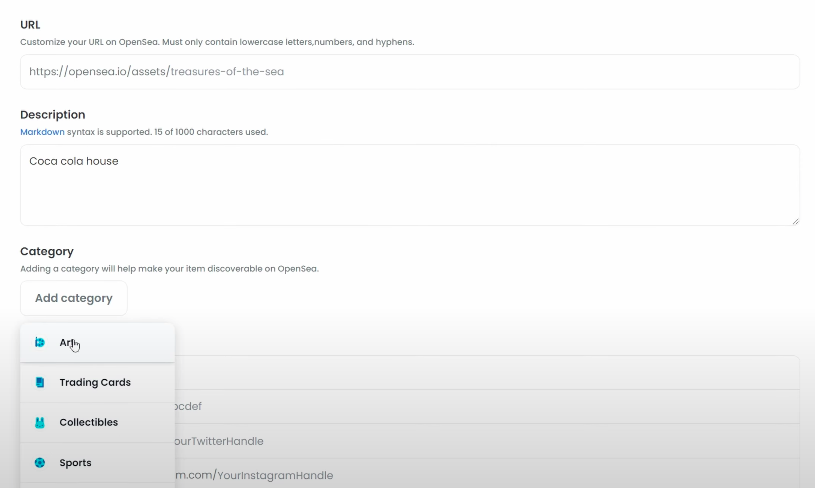
Task: Select Art from the category list
Action: (97, 342)
